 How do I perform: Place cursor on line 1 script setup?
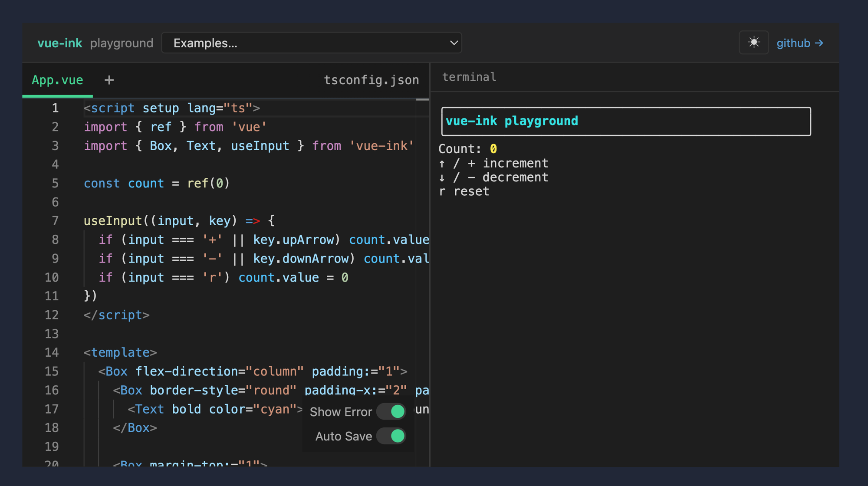click(172, 108)
